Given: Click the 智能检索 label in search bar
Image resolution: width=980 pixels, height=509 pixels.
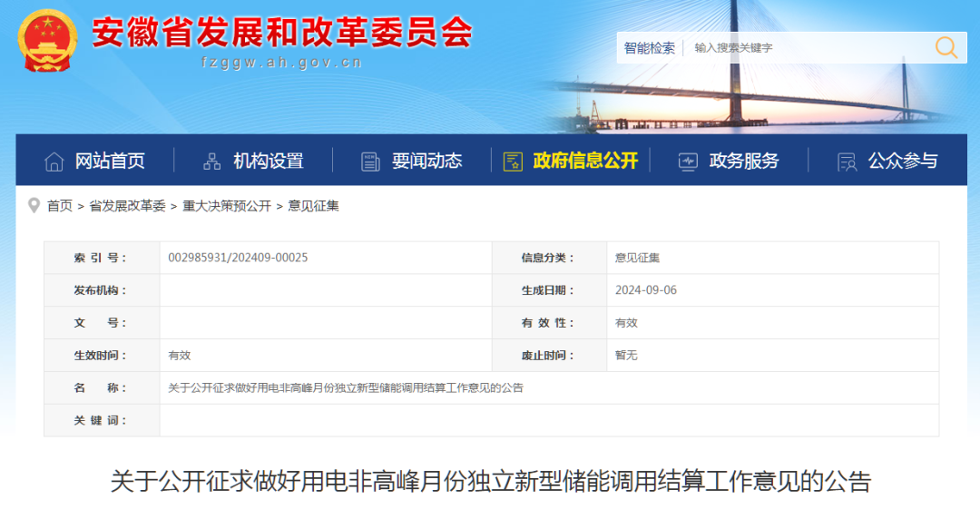Looking at the screenshot, I should click(x=650, y=48).
